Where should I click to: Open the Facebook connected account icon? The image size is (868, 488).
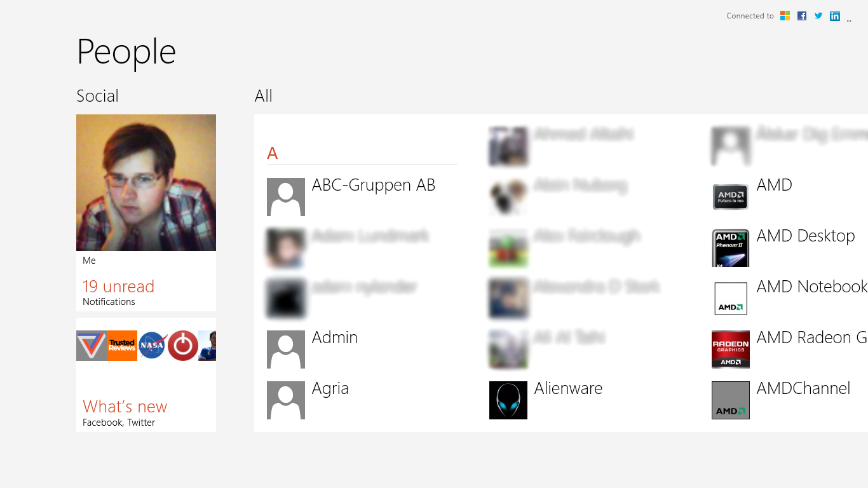coord(802,16)
